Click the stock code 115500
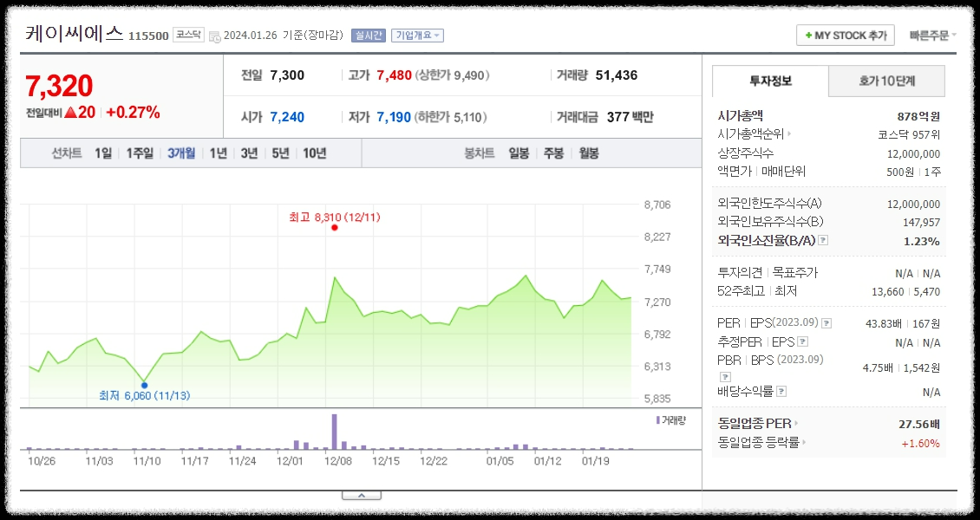 tap(148, 36)
